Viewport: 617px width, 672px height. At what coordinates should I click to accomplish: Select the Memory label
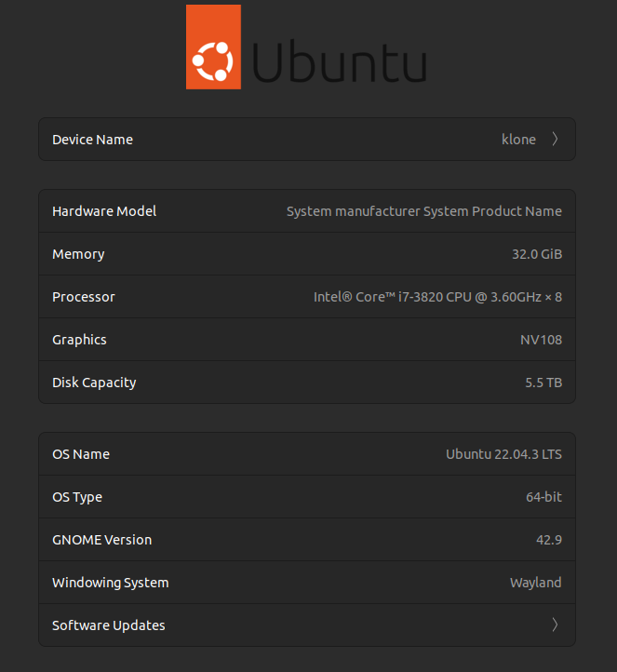(x=78, y=254)
